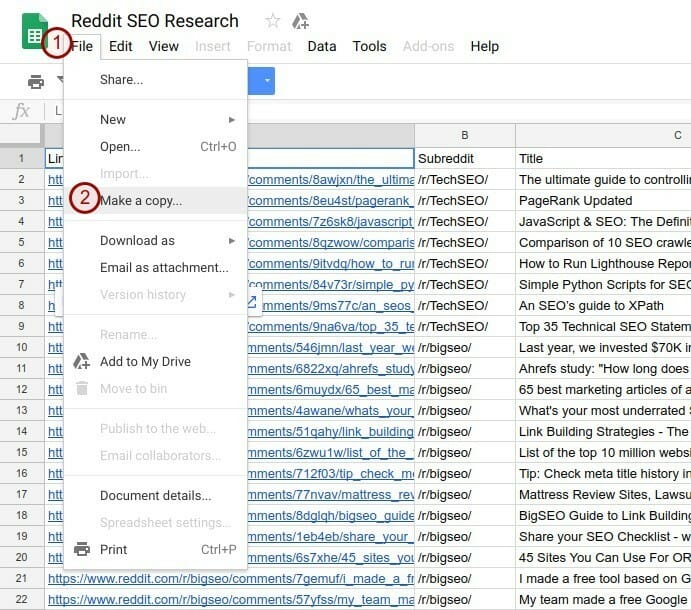691x610 pixels.
Task: Click the print icon in the toolbar
Action: (36, 81)
